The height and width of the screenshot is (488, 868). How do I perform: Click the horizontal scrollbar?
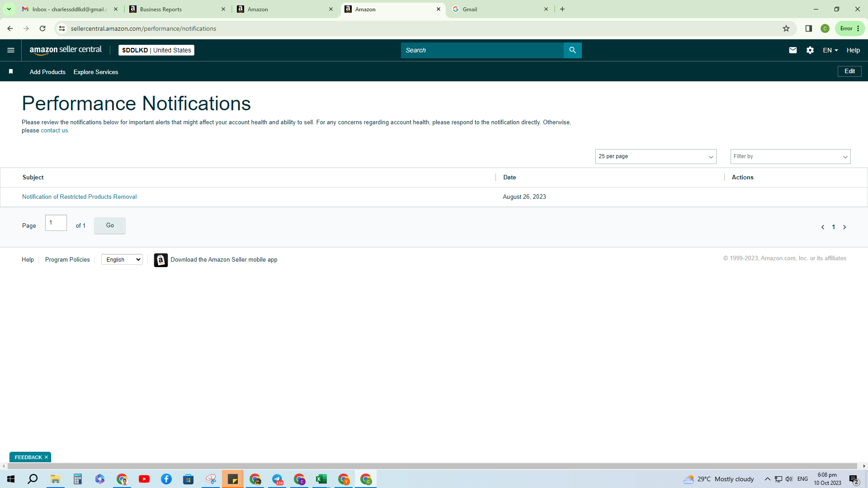point(432,466)
